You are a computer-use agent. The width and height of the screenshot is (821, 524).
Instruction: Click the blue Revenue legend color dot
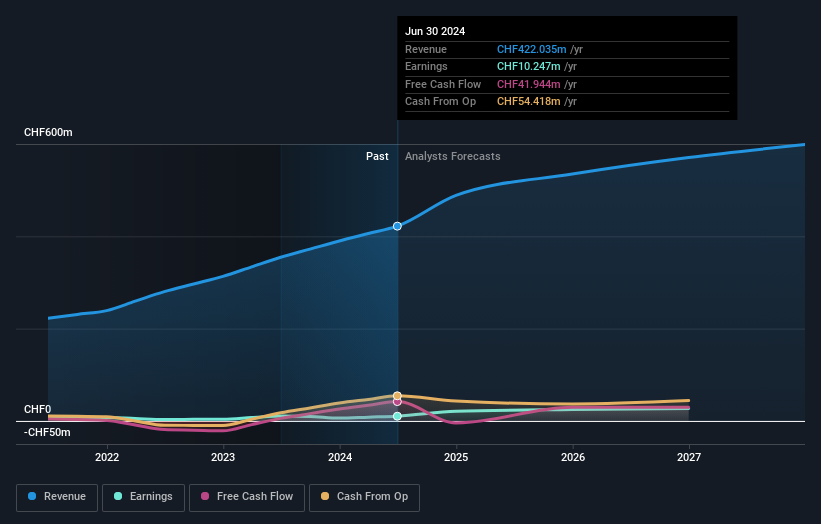click(x=33, y=497)
